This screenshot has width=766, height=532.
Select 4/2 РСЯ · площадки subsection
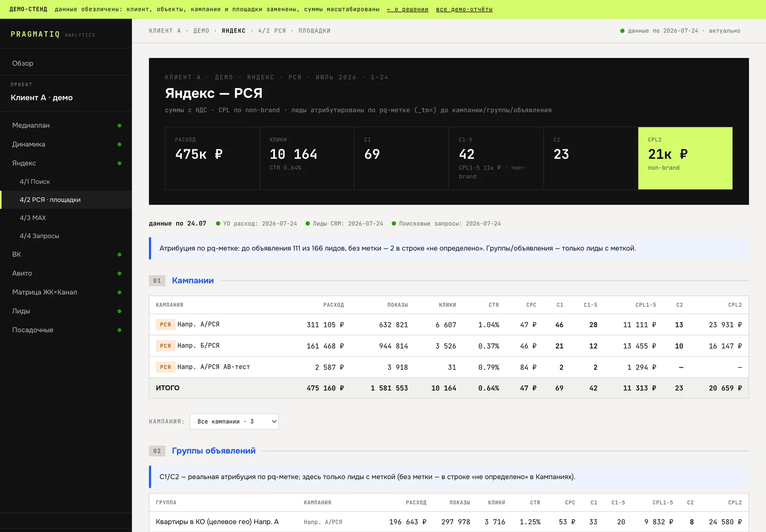[66, 200]
